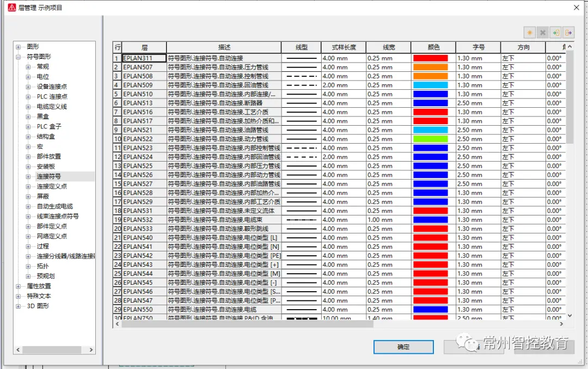
Task: Expand the PLC 连接点 node
Action: tap(28, 97)
